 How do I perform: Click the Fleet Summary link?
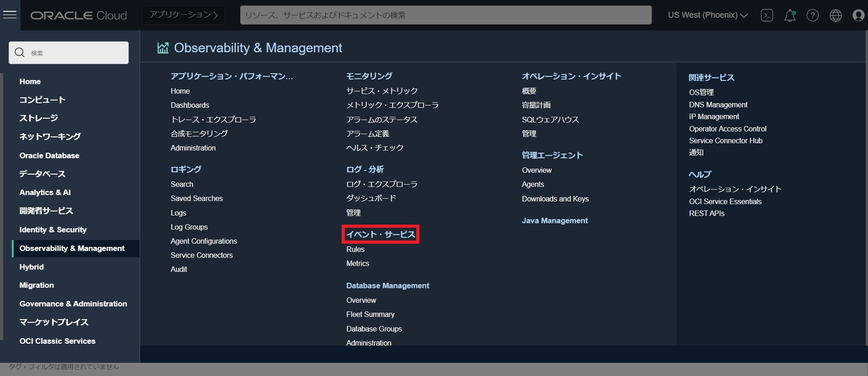pyautogui.click(x=370, y=314)
